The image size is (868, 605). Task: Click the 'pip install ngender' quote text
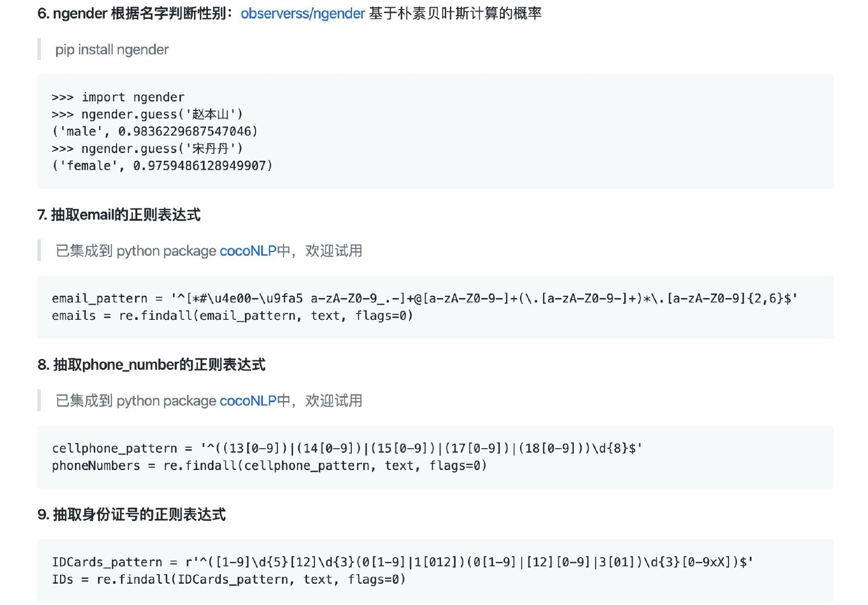(x=112, y=50)
